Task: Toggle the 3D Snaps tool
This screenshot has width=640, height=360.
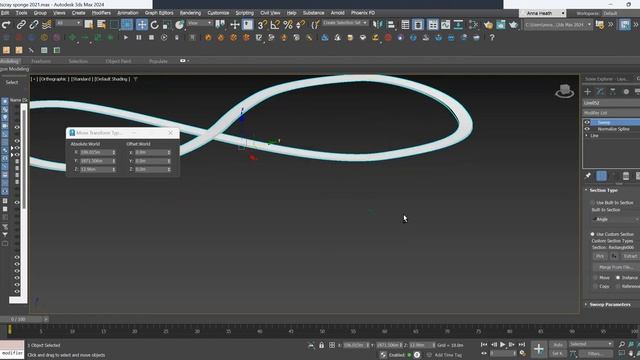Action: 262,25
